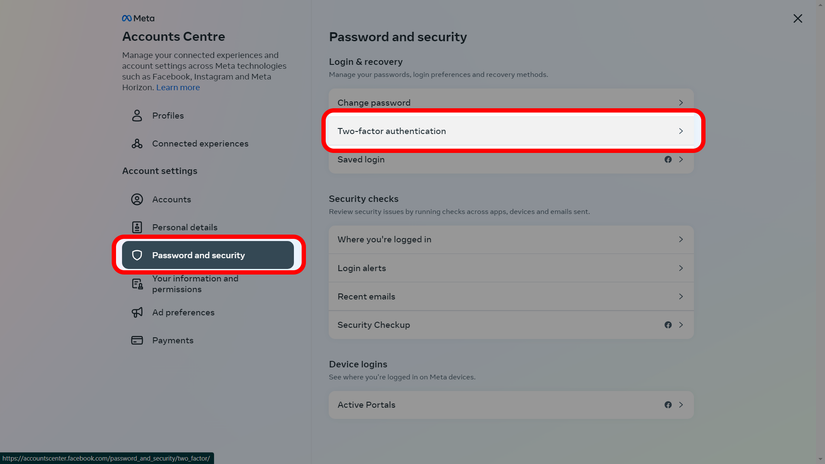Open Payments in the sidebar
Image resolution: width=825 pixels, height=464 pixels.
(x=208, y=340)
